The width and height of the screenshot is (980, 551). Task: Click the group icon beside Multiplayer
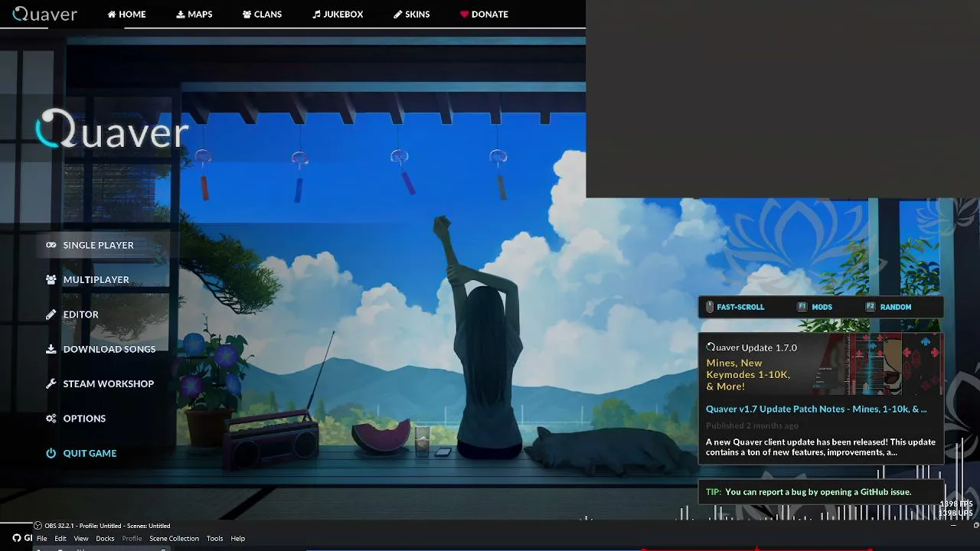pos(51,279)
